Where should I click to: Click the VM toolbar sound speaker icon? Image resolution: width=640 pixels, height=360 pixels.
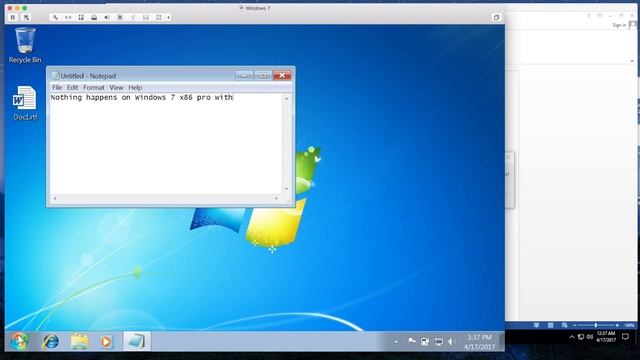(x=107, y=17)
